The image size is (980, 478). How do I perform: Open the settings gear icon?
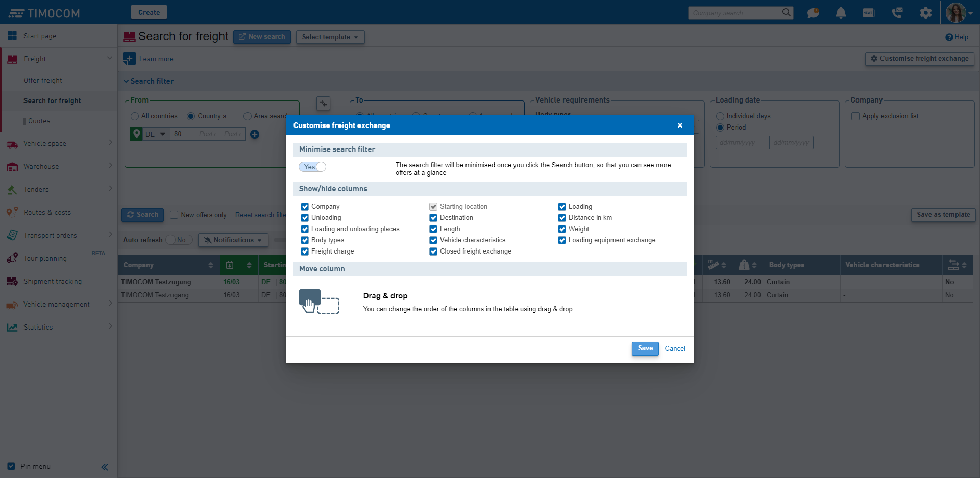[925, 13]
